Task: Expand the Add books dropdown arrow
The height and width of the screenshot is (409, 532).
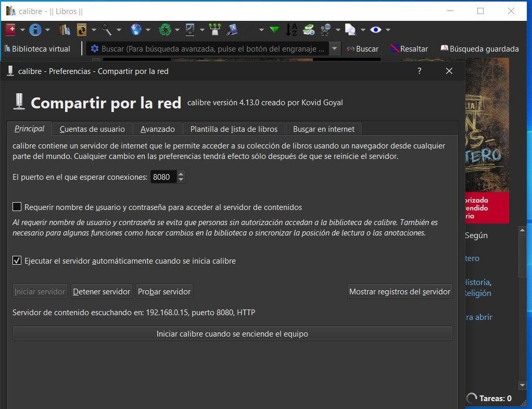Action: (22, 30)
